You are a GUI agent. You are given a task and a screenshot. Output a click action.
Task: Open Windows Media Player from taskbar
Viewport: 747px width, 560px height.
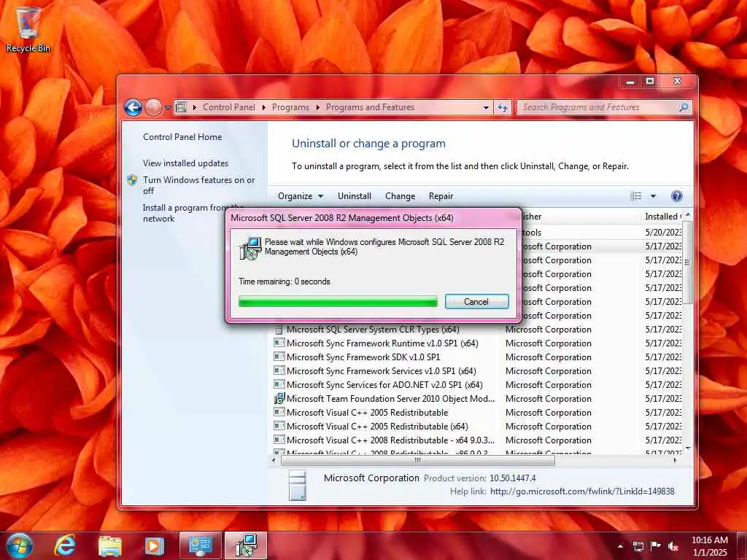[x=154, y=546]
